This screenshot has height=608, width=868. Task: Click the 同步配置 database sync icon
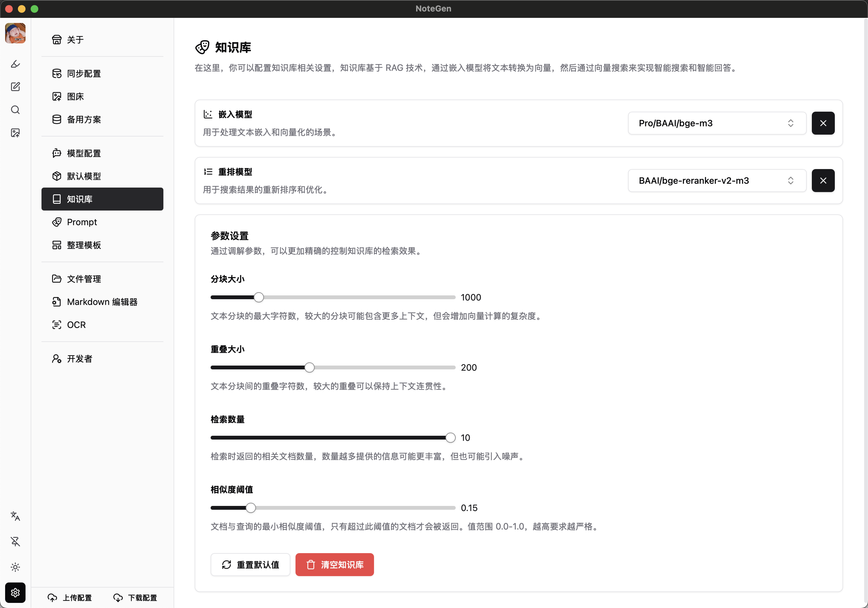pyautogui.click(x=57, y=73)
